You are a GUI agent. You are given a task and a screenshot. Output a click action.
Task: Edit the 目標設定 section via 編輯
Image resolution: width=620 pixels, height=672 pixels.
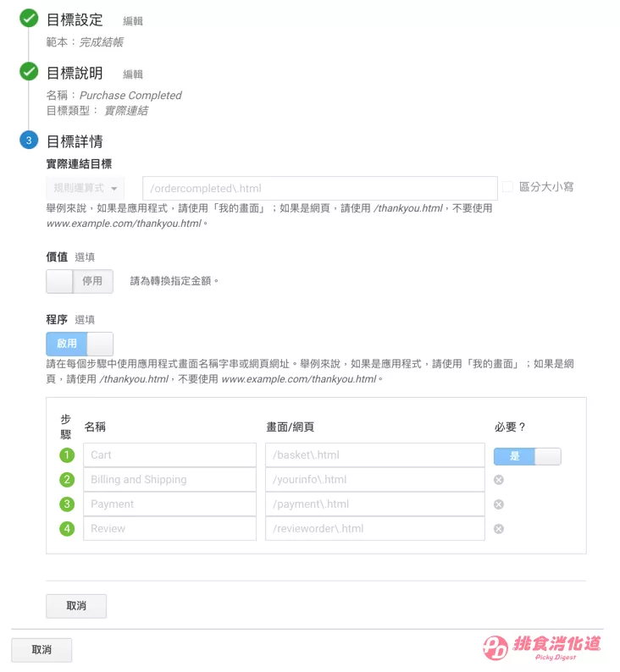[132, 21]
